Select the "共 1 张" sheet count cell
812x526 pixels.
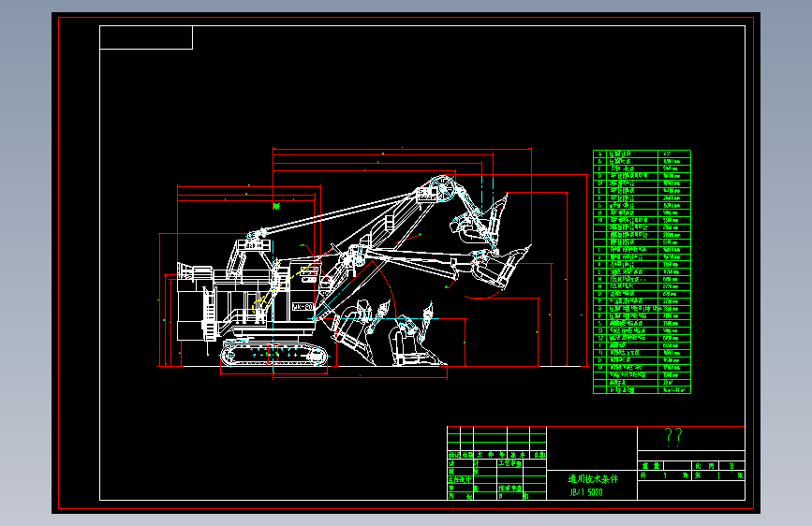tap(664, 475)
